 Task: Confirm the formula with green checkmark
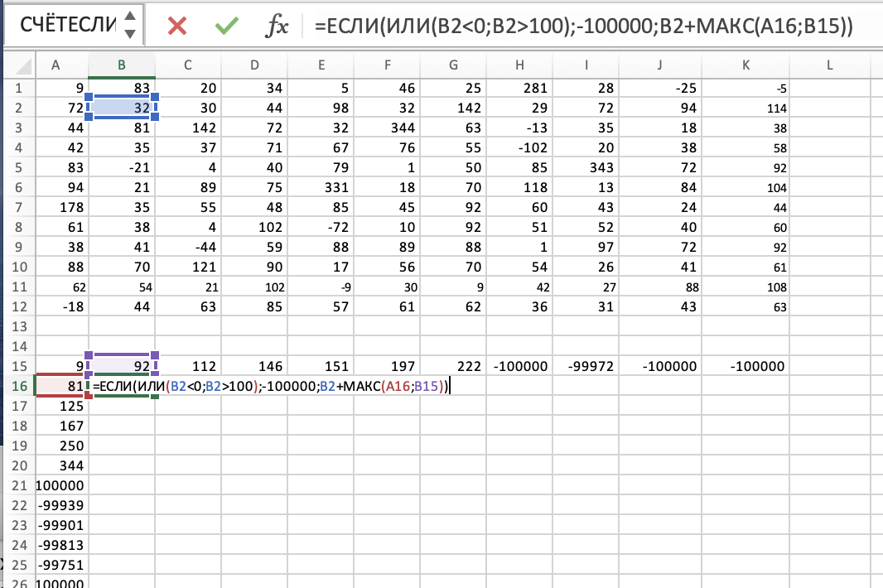click(x=225, y=26)
